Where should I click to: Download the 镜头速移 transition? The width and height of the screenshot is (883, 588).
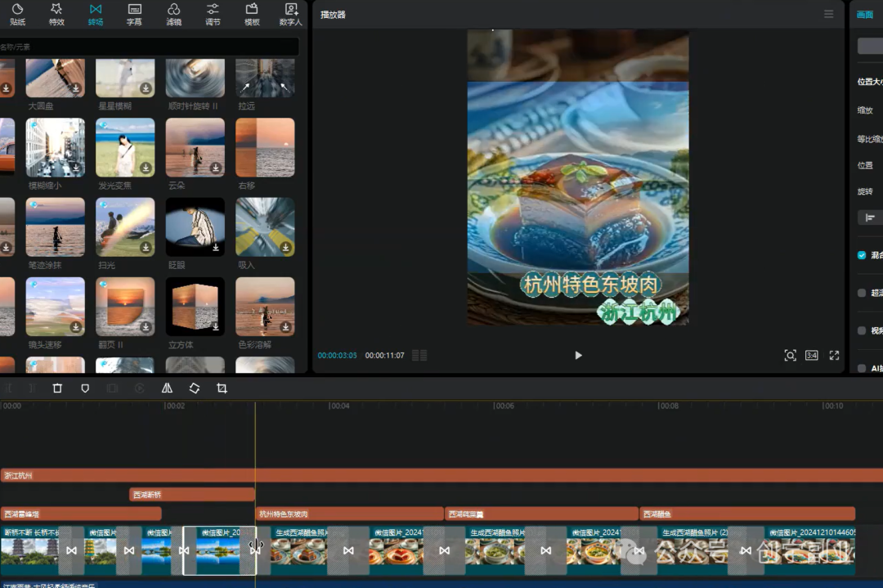[x=75, y=326]
